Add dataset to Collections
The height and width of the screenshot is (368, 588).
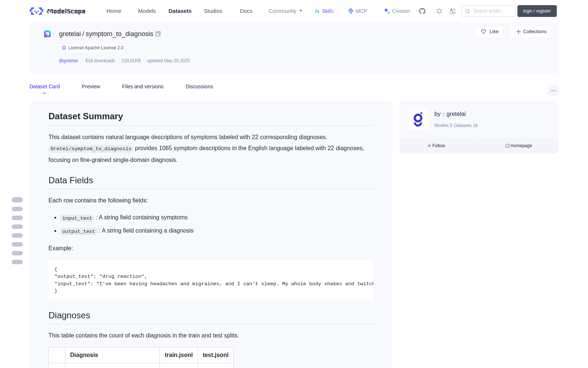[x=531, y=32]
